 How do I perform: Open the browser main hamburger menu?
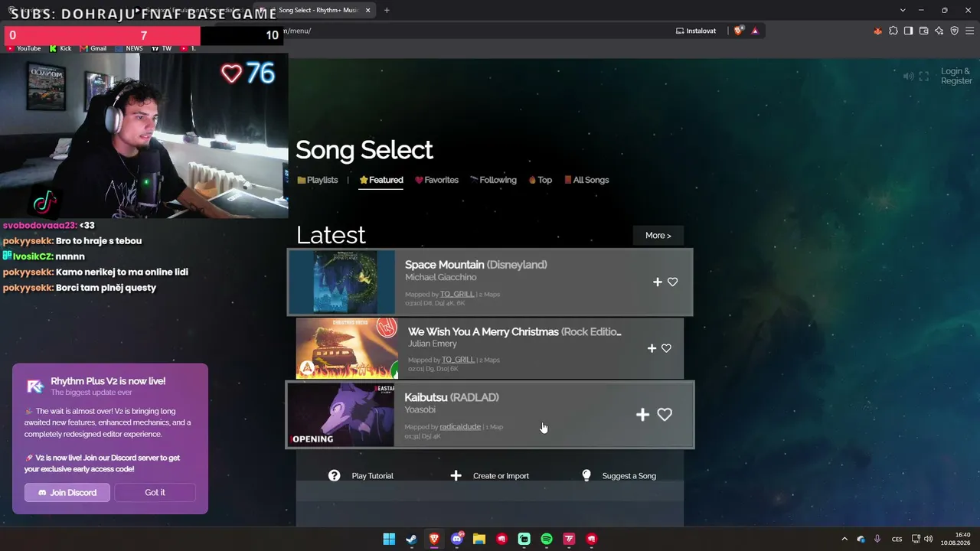click(x=969, y=31)
